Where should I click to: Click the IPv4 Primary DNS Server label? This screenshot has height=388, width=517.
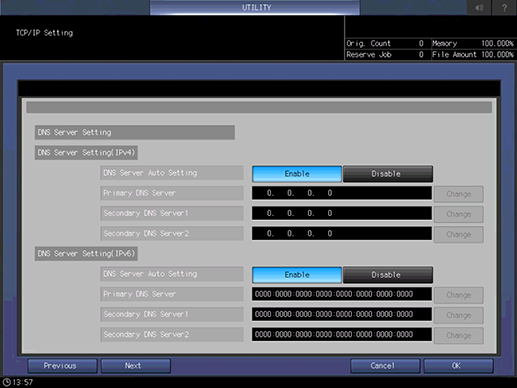pyautogui.click(x=172, y=193)
